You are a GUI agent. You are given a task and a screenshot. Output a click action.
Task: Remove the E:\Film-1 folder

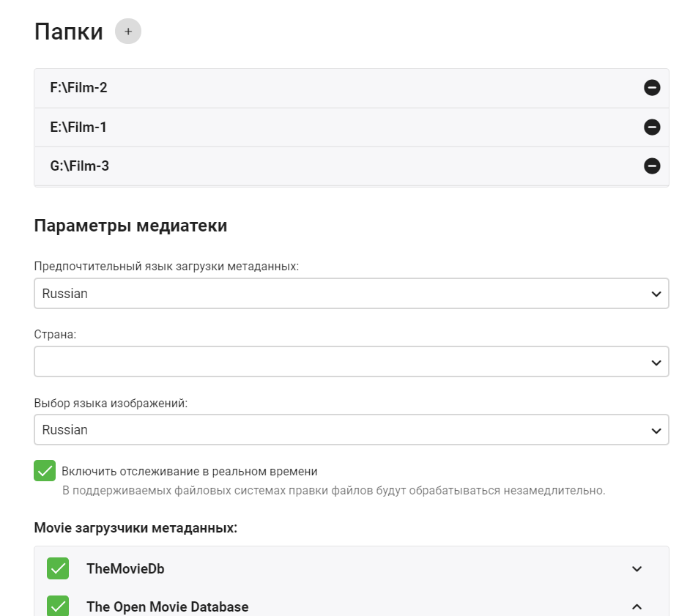pyautogui.click(x=651, y=127)
